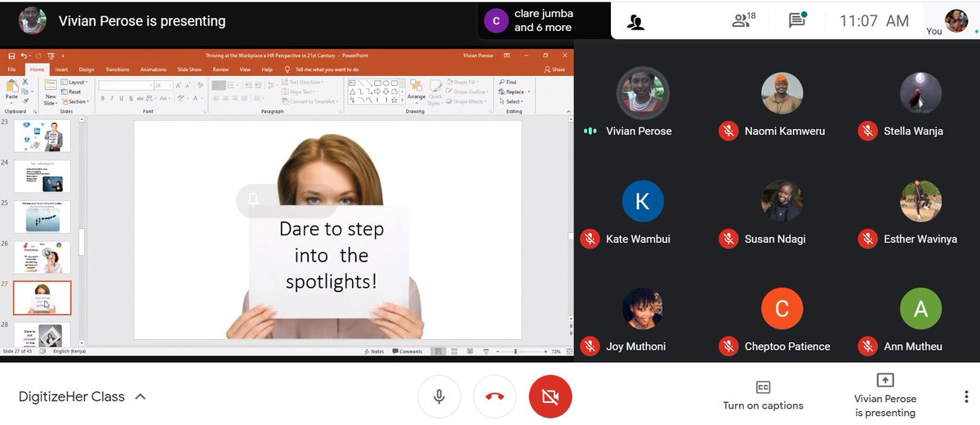Switch to the Animations ribbon tab

[153, 69]
